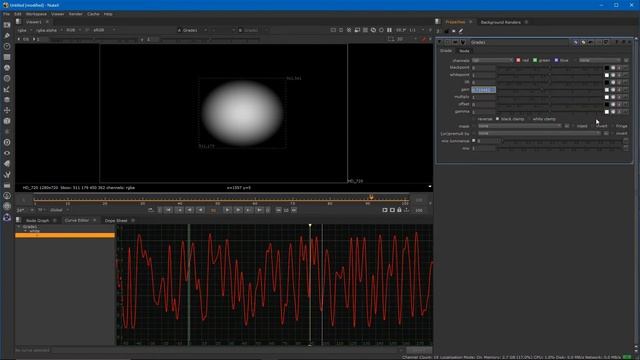Switch to the Background Renders tab
Screen dimensions: 640x360
tap(500, 22)
